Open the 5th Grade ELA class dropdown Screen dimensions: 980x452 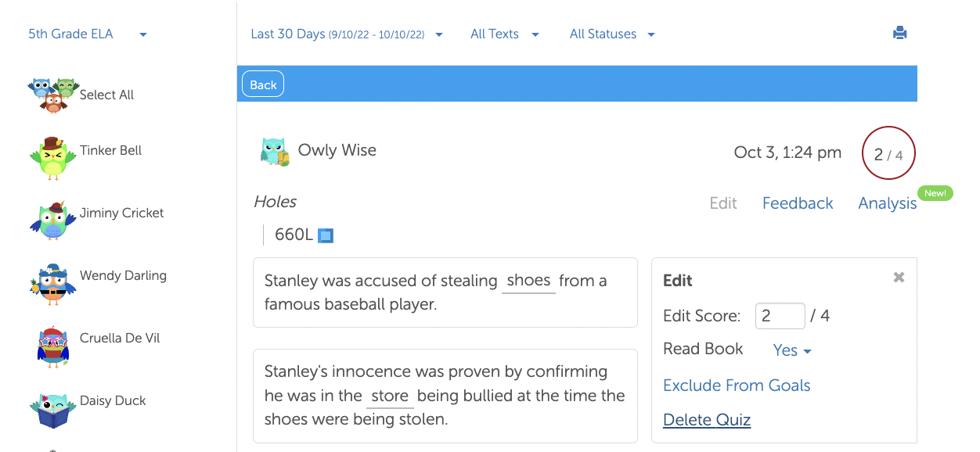coord(88,34)
